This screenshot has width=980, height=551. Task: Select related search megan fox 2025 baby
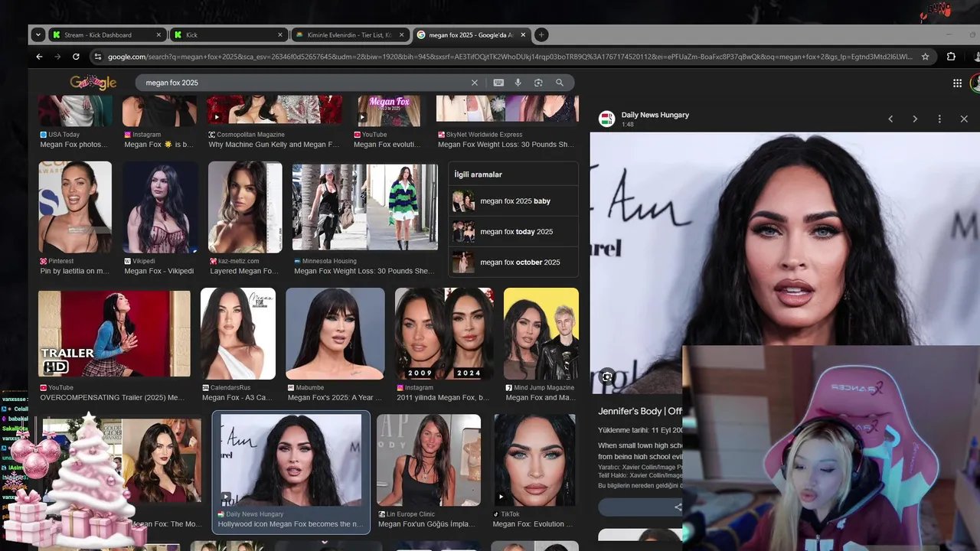click(513, 201)
